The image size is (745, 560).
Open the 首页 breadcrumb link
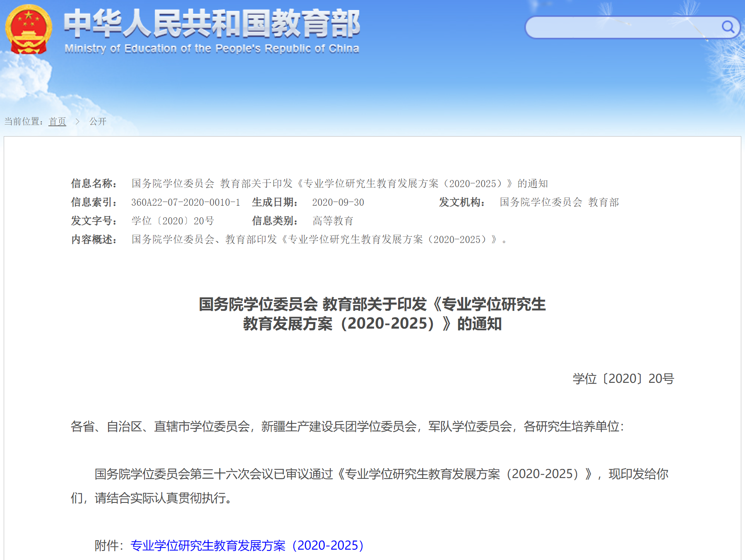pos(57,121)
